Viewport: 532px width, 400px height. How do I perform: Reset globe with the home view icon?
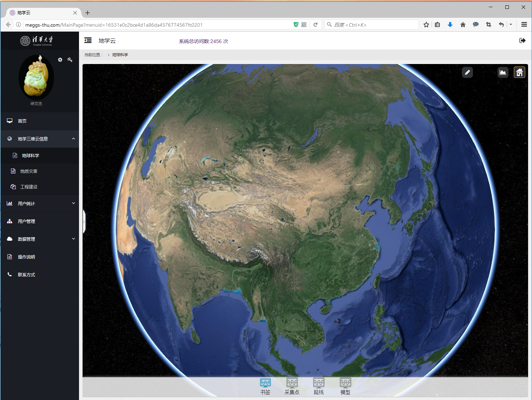(519, 73)
